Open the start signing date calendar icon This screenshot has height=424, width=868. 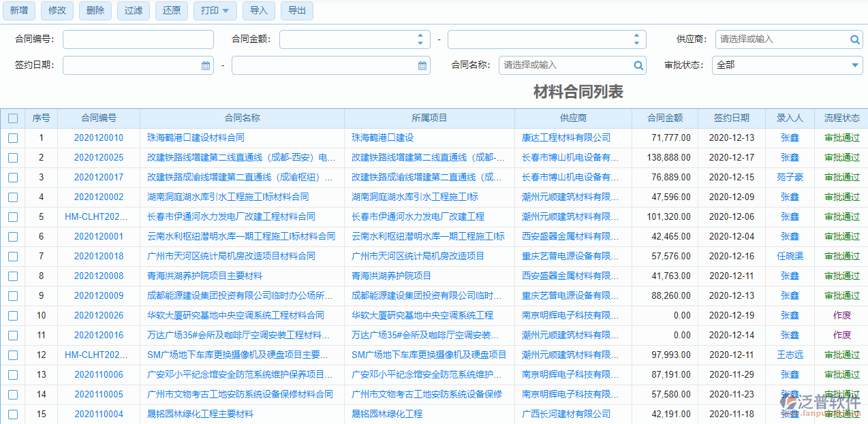pyautogui.click(x=206, y=65)
